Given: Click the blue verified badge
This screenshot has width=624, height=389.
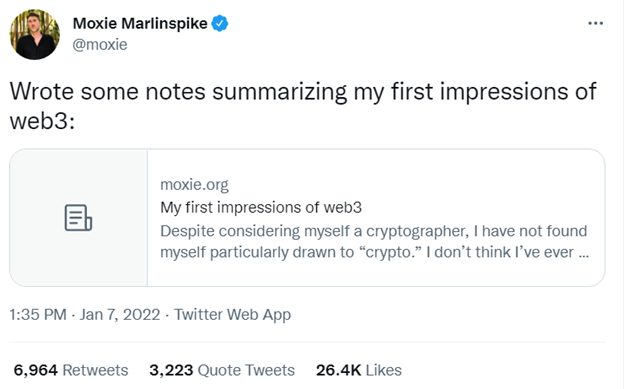Looking at the screenshot, I should [220, 23].
